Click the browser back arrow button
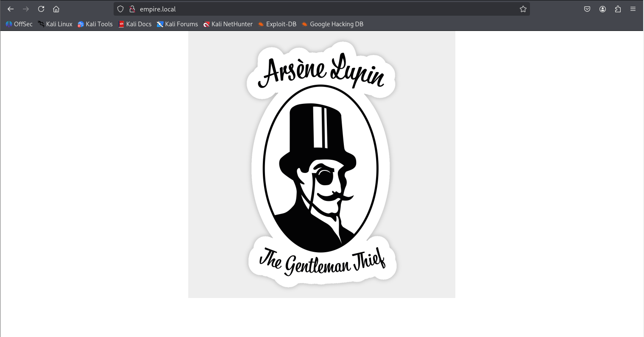The image size is (644, 337). (x=11, y=9)
